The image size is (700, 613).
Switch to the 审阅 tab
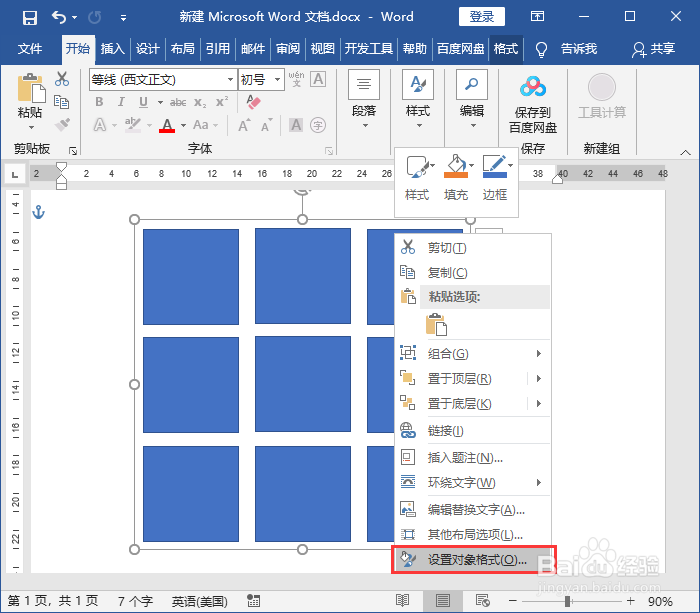(288, 48)
